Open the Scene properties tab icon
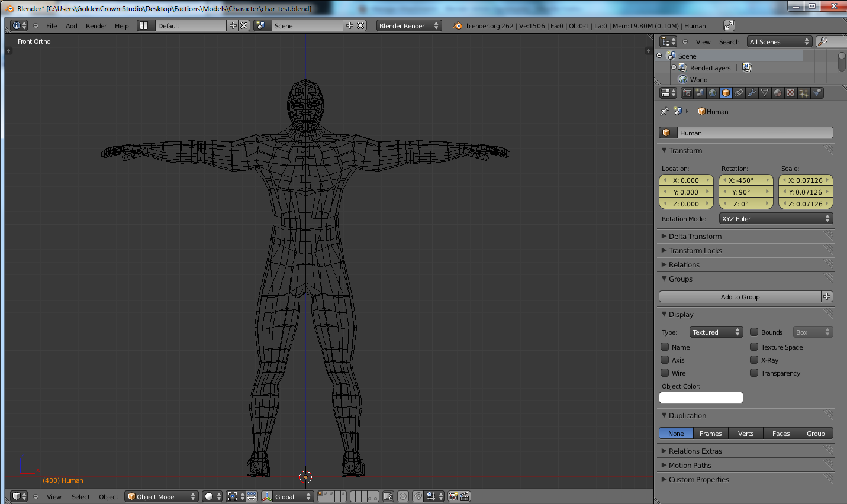The width and height of the screenshot is (847, 504). click(700, 93)
